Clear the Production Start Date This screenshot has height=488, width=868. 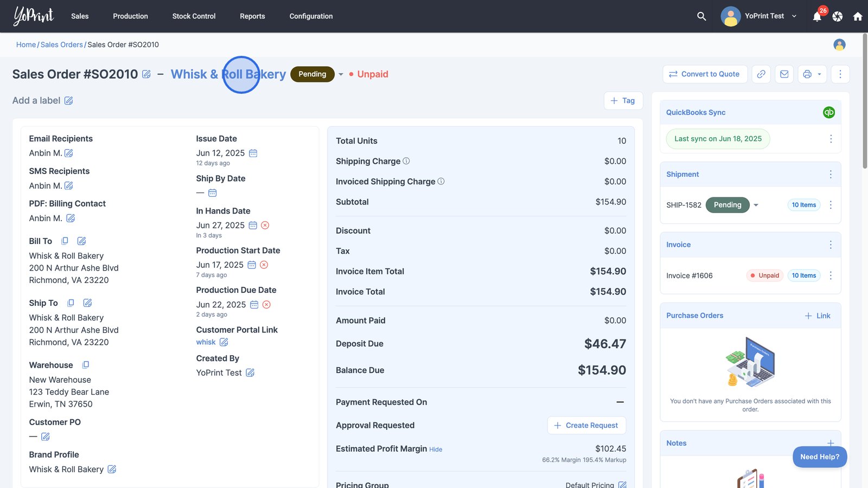click(264, 265)
